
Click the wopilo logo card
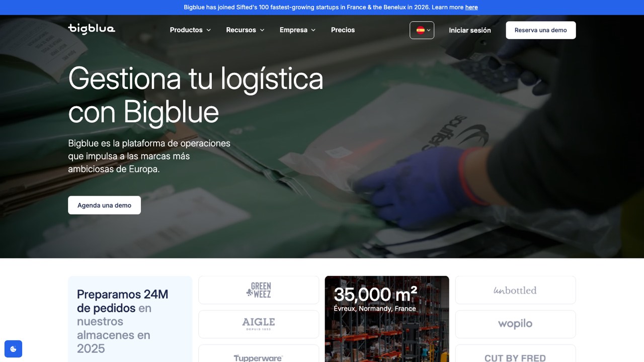pyautogui.click(x=515, y=324)
